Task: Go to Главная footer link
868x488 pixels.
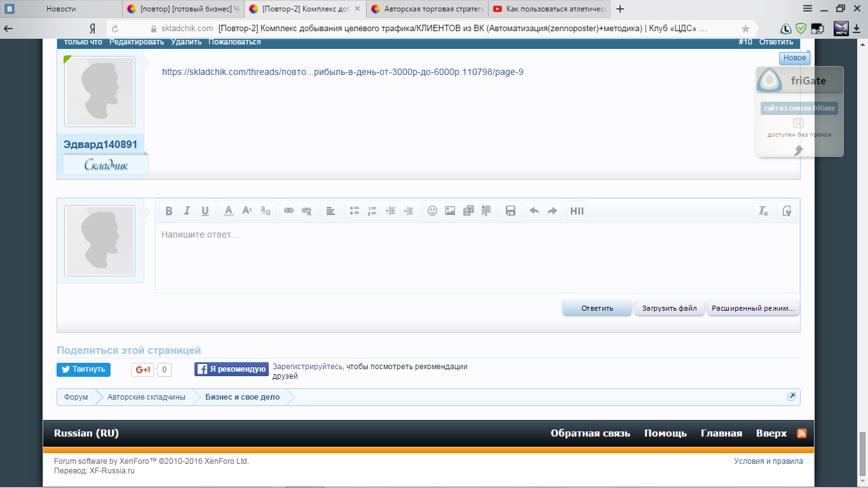Action: click(x=721, y=433)
